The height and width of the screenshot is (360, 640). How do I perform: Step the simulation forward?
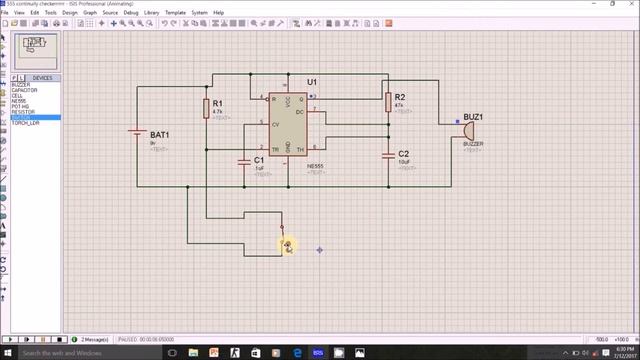pos(27,340)
